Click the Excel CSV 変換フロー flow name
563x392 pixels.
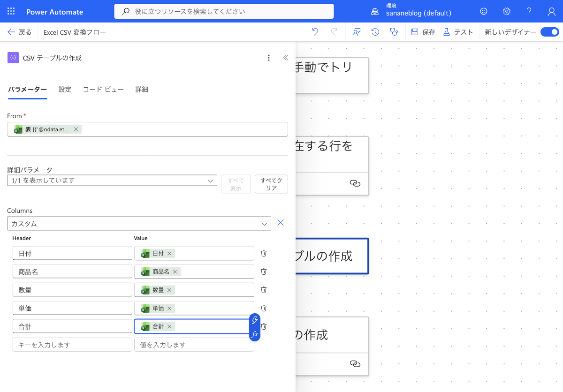(x=75, y=32)
